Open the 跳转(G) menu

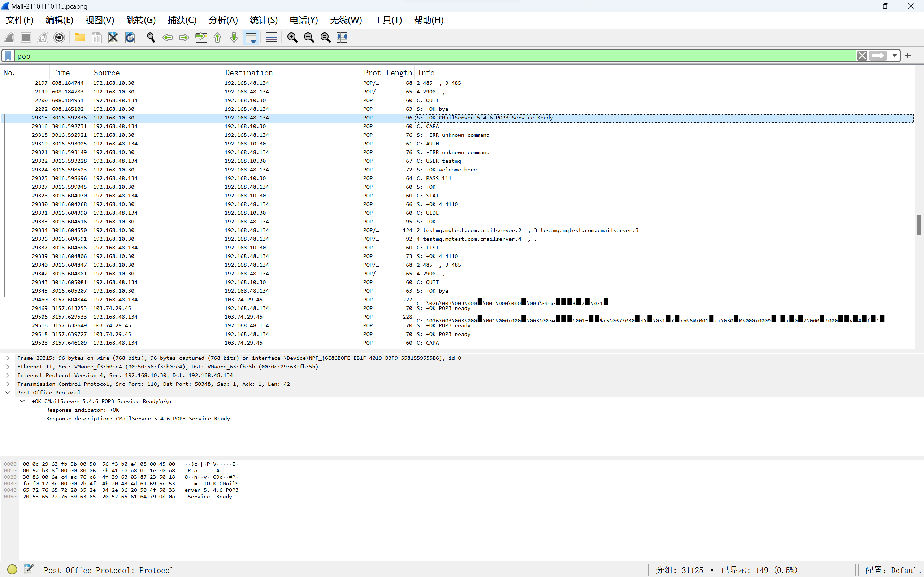coord(141,20)
